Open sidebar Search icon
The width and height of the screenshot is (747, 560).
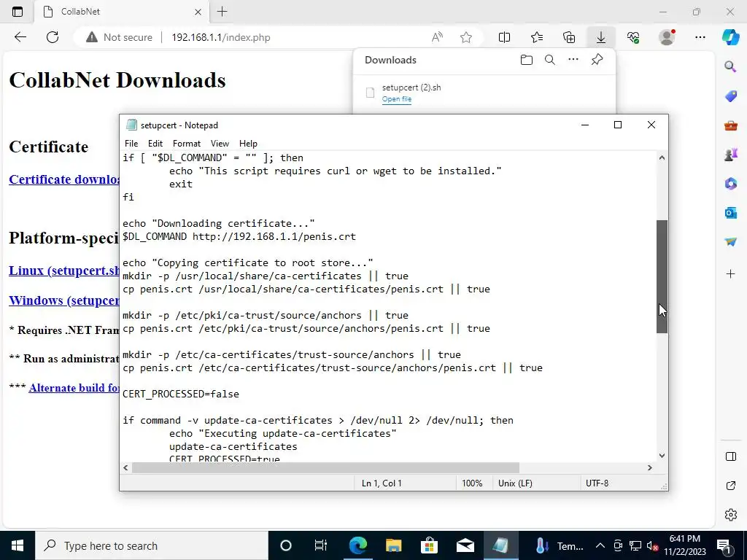pyautogui.click(x=730, y=66)
